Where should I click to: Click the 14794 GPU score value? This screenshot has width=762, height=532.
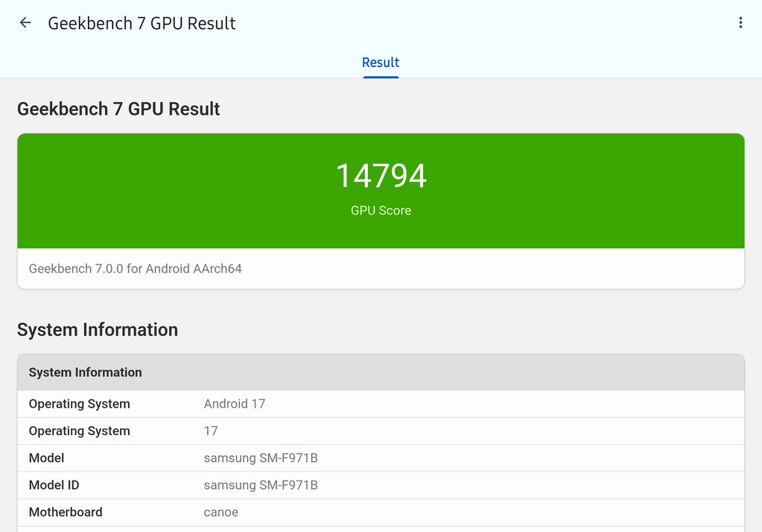pos(381,176)
